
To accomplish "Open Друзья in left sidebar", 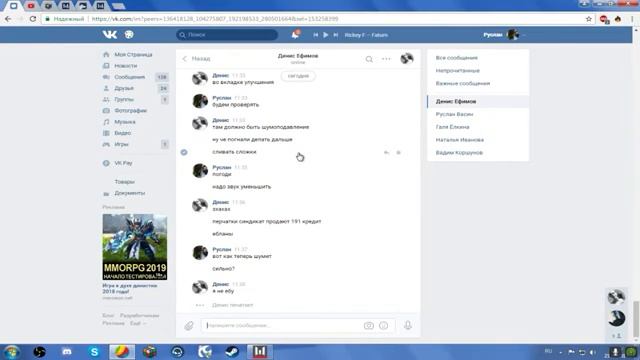I will tap(124, 88).
